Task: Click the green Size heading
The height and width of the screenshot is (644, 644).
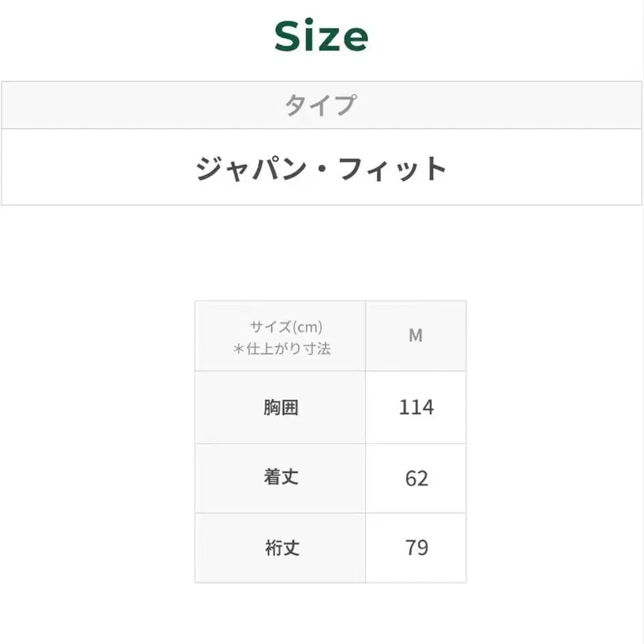Action: [321, 37]
